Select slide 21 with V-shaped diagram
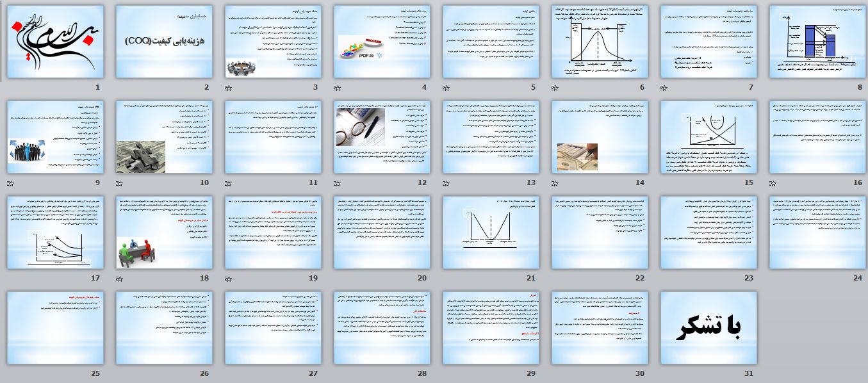The height and width of the screenshot is (383, 868). (491, 232)
